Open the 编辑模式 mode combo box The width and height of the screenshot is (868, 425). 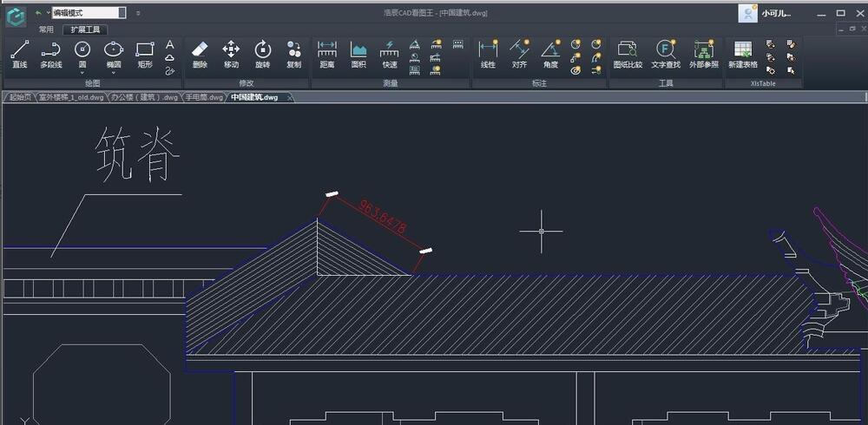point(122,13)
